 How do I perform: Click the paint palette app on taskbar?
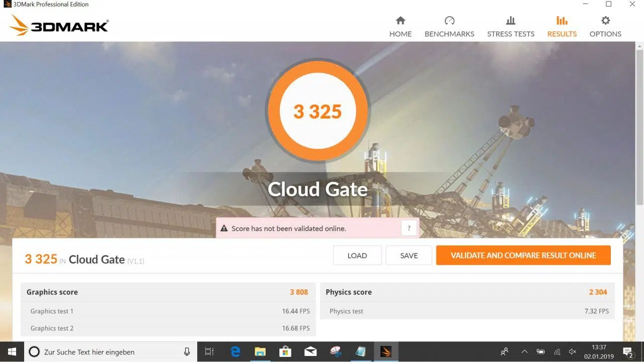336,352
